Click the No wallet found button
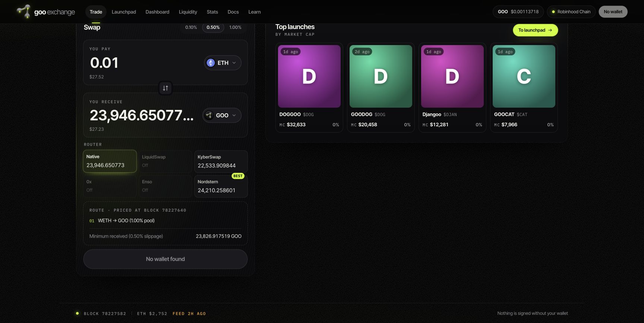This screenshot has width=644, height=323. point(165,259)
